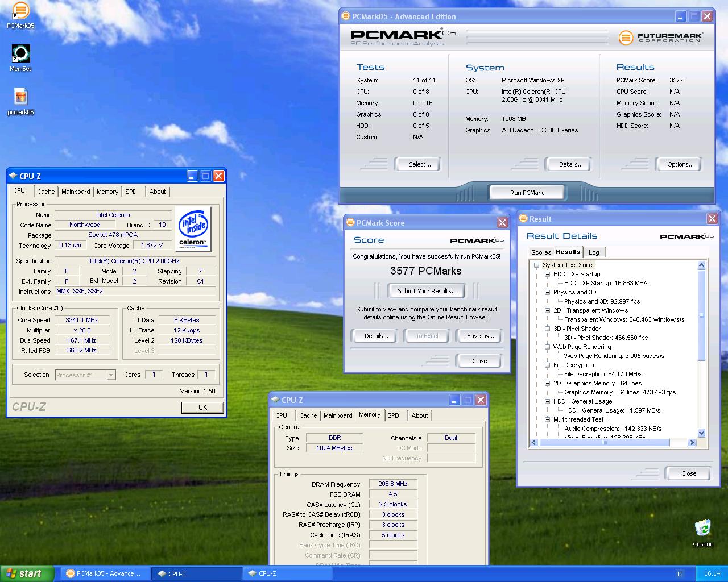
Task: Open the Cache tab in left CPU-Z window
Action: pos(46,192)
